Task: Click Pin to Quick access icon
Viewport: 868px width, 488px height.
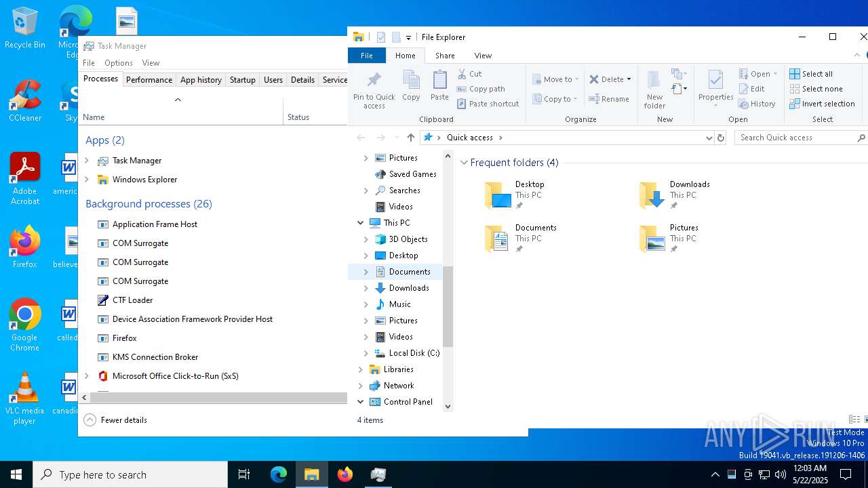Action: click(374, 89)
